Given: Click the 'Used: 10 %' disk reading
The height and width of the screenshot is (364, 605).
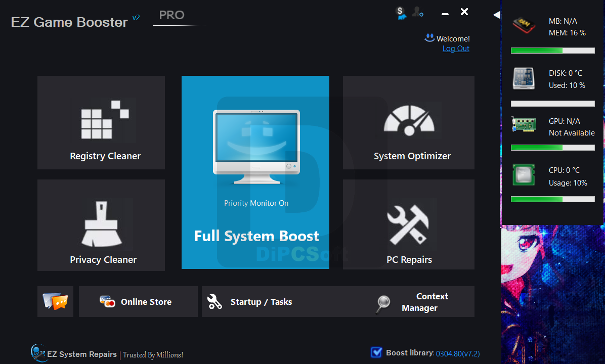Looking at the screenshot, I should [x=567, y=85].
